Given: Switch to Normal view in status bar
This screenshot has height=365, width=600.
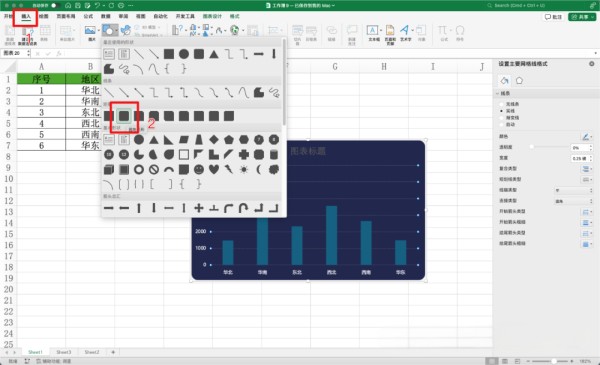Looking at the screenshot, I should 492,361.
